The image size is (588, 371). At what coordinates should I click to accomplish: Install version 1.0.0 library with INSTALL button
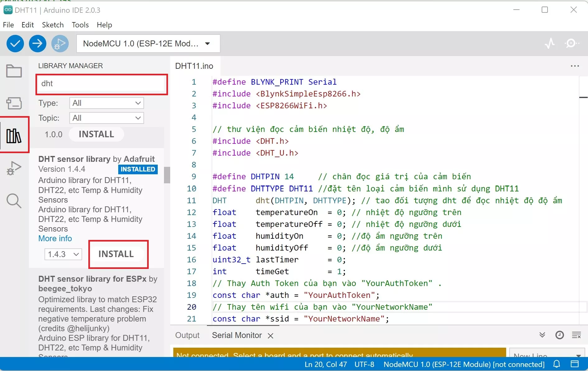[96, 134]
